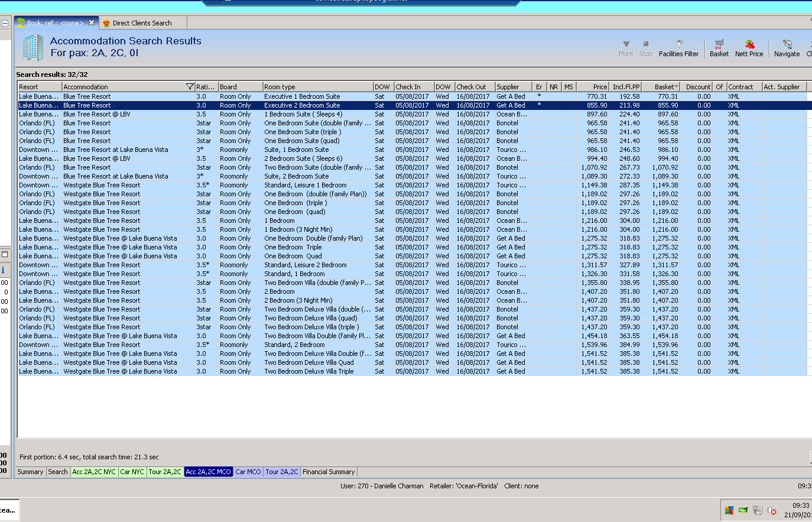Open the Facilities Filter funnel
812x522 pixels.
(678, 48)
